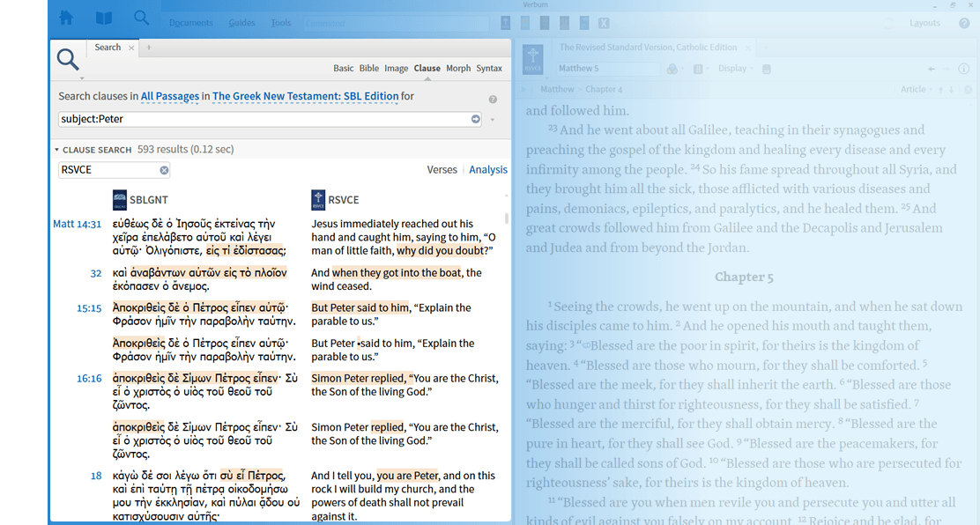This screenshot has width=980, height=525.
Task: Open the first shortcut resource icon
Action: tap(506, 23)
